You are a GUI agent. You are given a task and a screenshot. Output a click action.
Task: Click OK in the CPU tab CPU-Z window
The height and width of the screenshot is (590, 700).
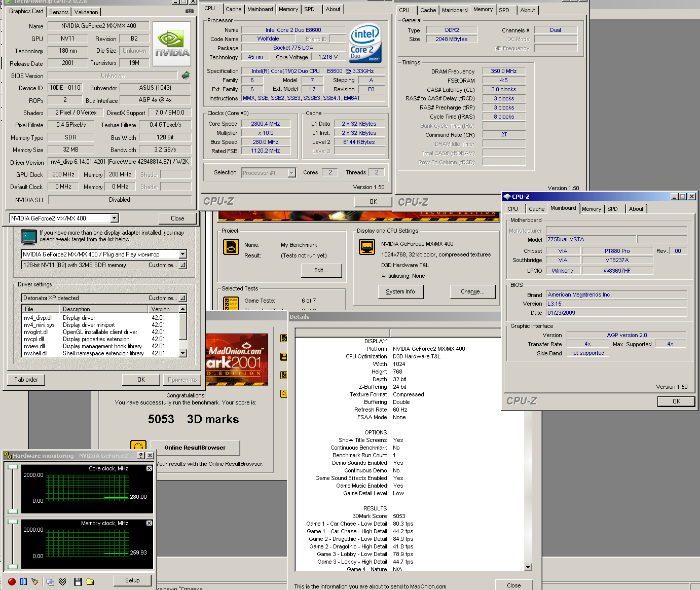click(x=373, y=202)
